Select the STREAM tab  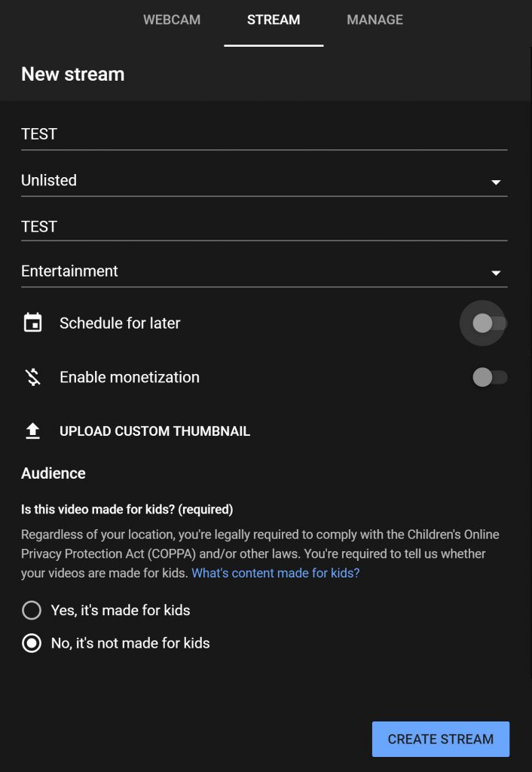click(273, 20)
